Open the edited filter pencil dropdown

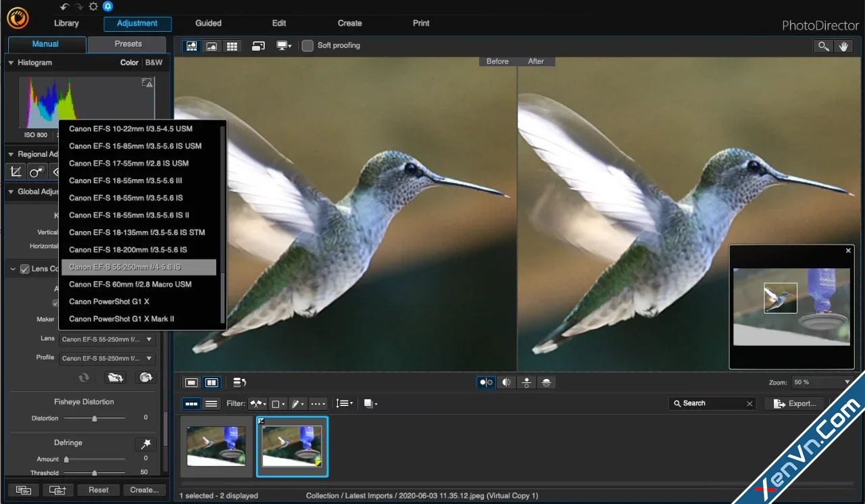click(x=298, y=403)
